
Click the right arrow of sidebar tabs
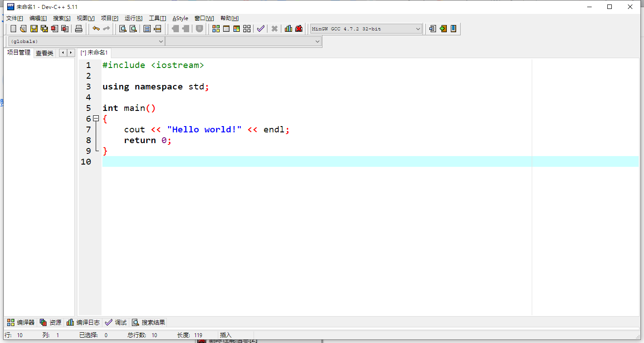point(71,53)
